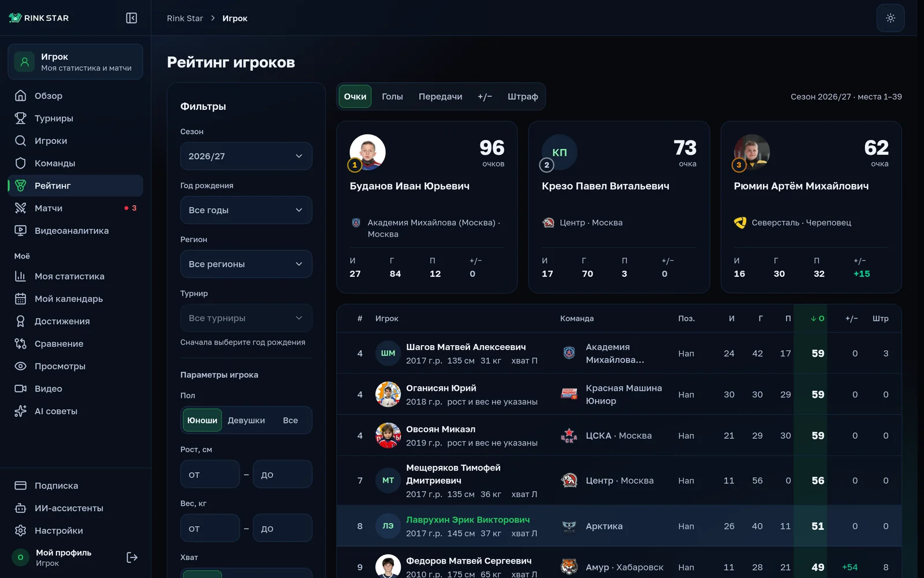Select Девушки gender option
This screenshot has height=578, width=924.
pos(246,420)
